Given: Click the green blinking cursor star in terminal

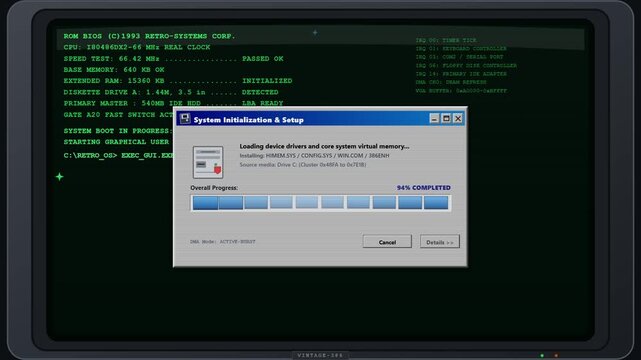Looking at the screenshot, I should tap(60, 177).
